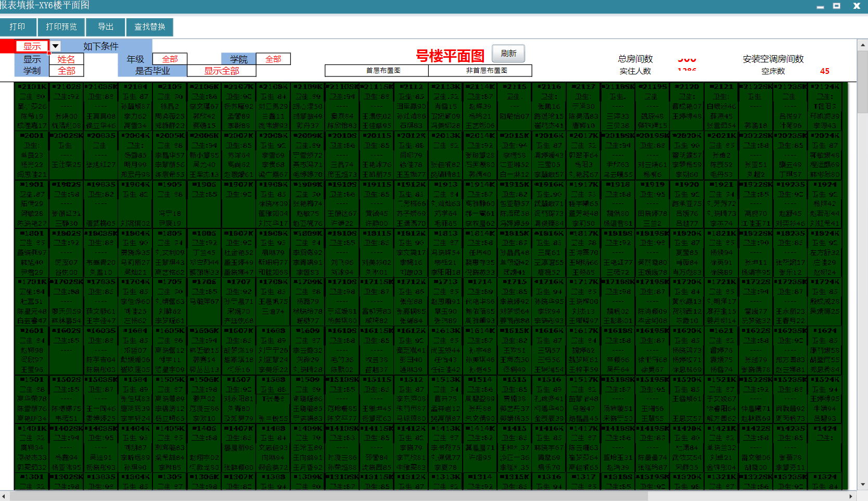Open the 查找替换 find and replace tool

pyautogui.click(x=150, y=27)
